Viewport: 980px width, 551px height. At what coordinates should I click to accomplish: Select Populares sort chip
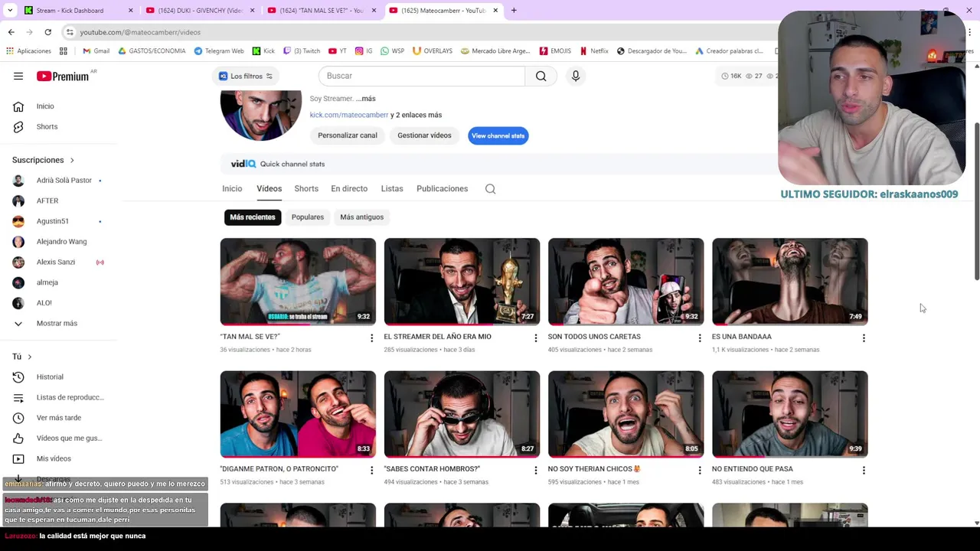(x=308, y=217)
